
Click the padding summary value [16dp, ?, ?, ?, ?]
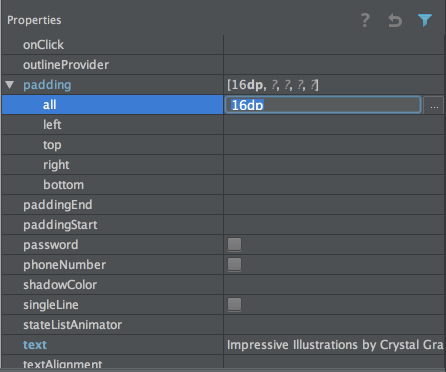[273, 85]
